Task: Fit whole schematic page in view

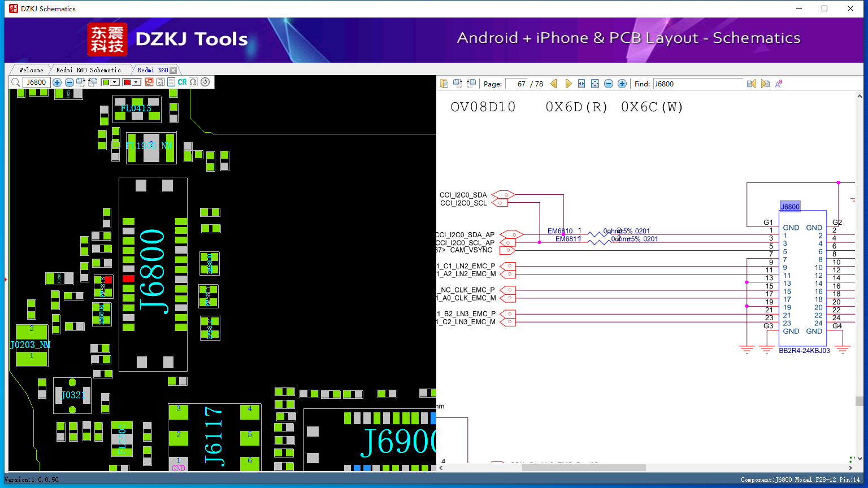Action: (595, 84)
